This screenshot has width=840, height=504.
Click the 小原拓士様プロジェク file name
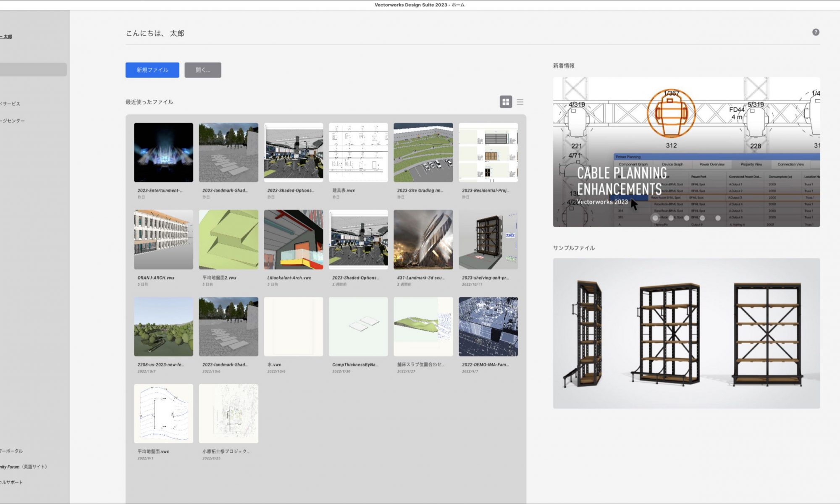click(x=226, y=451)
